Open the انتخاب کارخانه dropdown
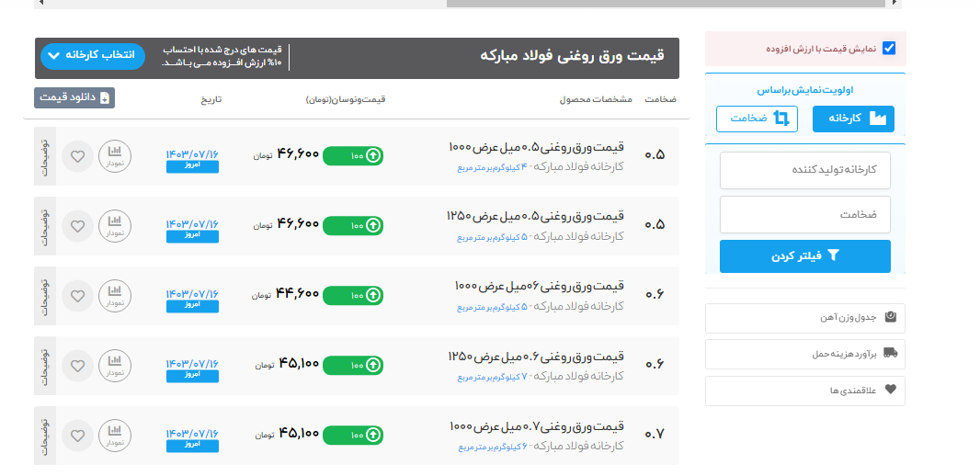980x476 pixels. click(x=93, y=55)
